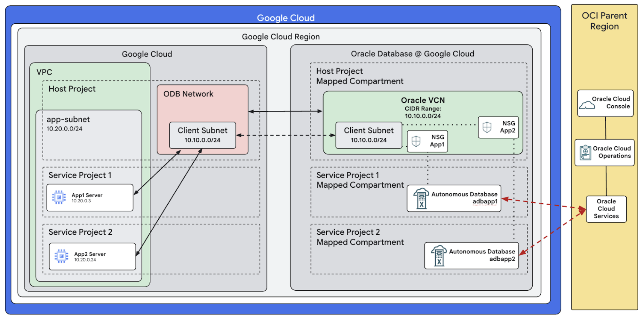Click the Google Cloud Region title label
The height and width of the screenshot is (316, 644).
pos(281,36)
